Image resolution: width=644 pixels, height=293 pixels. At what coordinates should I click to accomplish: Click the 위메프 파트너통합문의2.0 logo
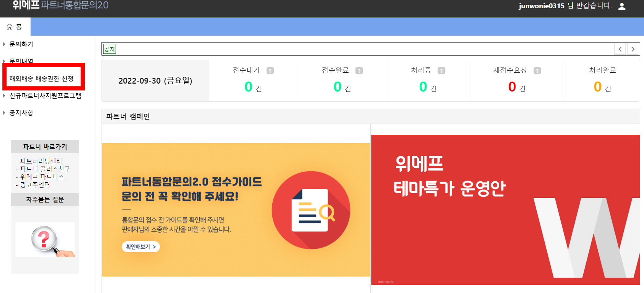coord(61,5)
